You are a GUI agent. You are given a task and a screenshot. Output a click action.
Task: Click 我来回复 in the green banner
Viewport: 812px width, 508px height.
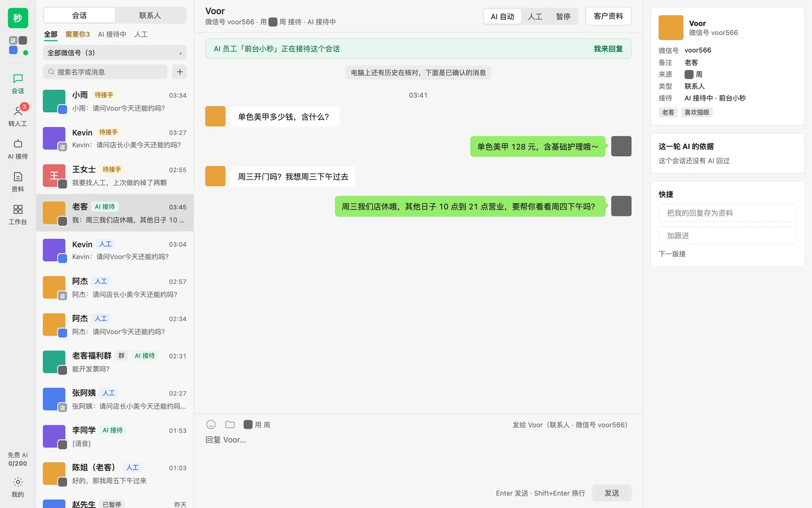[x=608, y=49]
